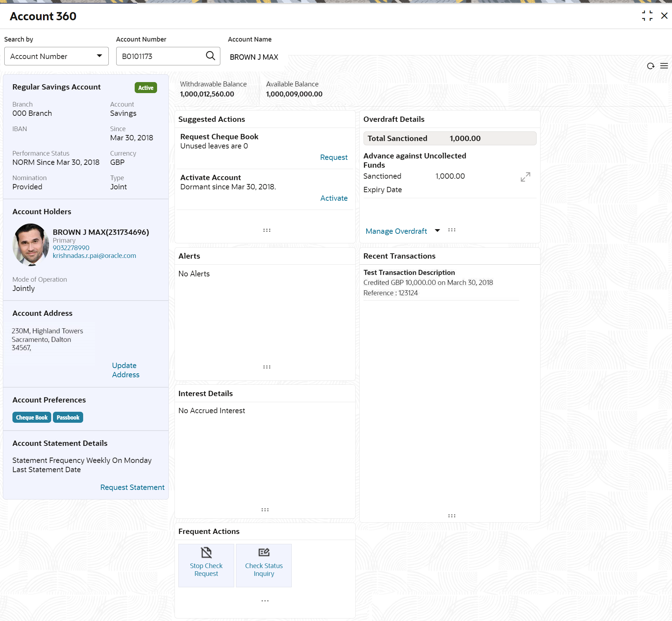
Task: Click Request Statement link
Action: pyautogui.click(x=132, y=487)
